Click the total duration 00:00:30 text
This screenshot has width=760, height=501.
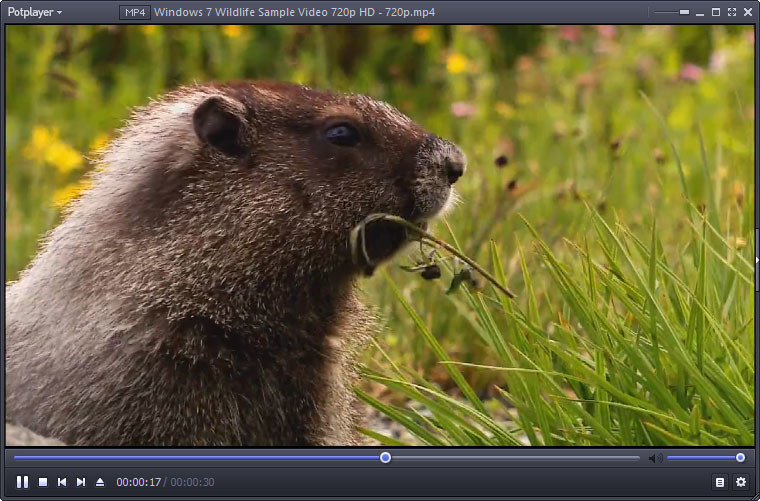(192, 482)
